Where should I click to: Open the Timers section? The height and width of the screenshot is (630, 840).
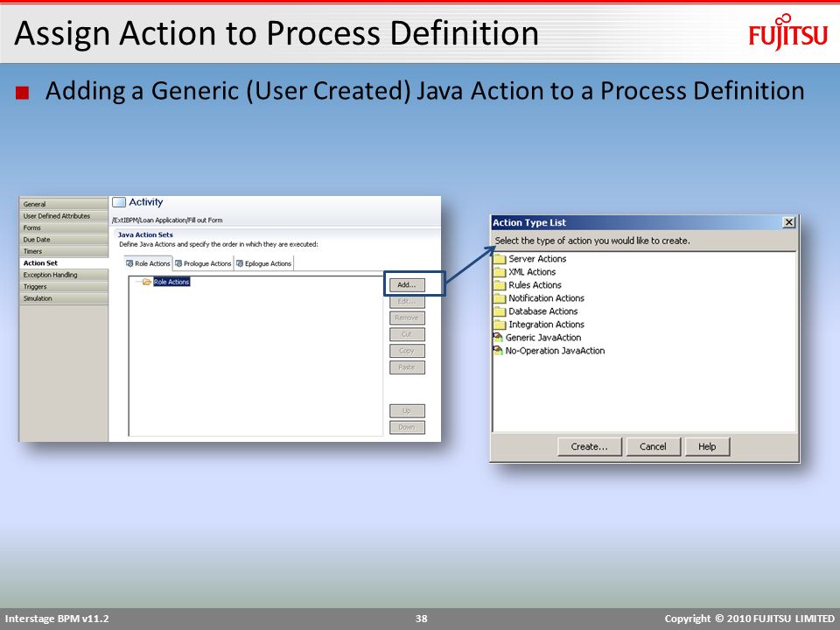64,251
